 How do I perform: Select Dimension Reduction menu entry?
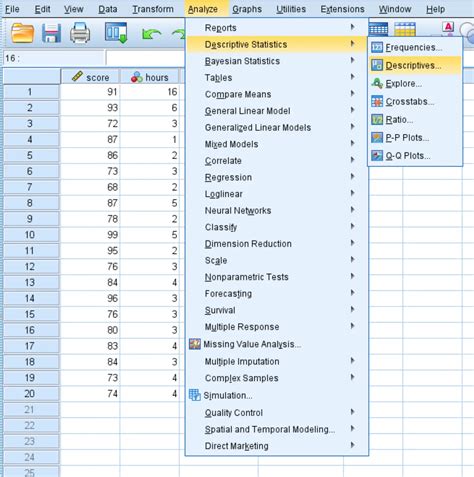(277, 244)
